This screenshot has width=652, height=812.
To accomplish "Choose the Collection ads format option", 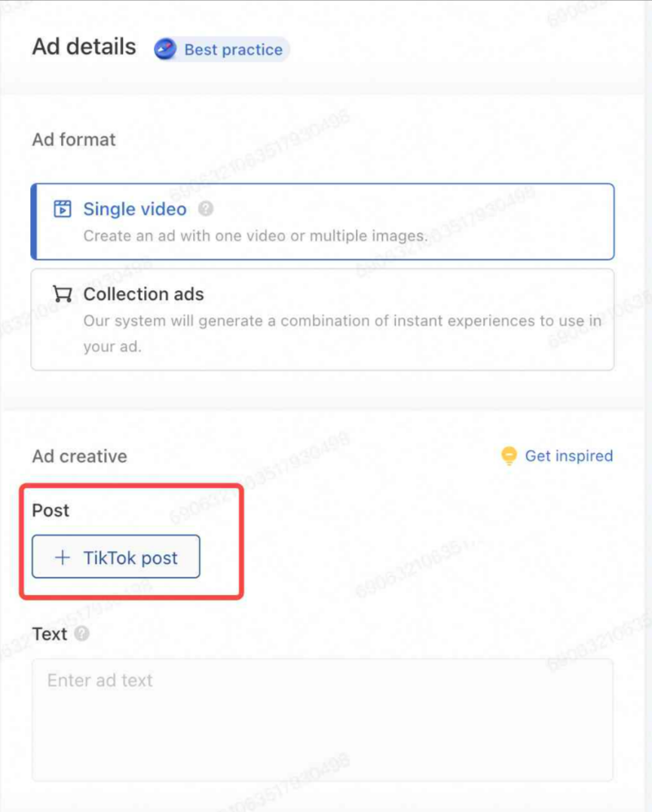I will point(323,320).
